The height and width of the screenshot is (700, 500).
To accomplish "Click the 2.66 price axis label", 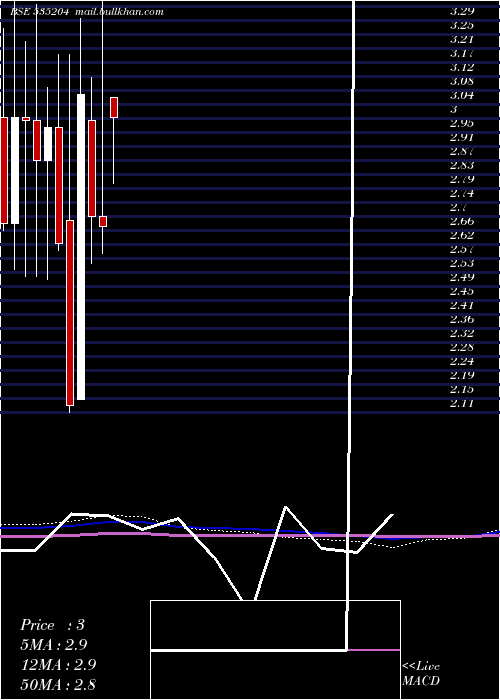I will 462,221.
